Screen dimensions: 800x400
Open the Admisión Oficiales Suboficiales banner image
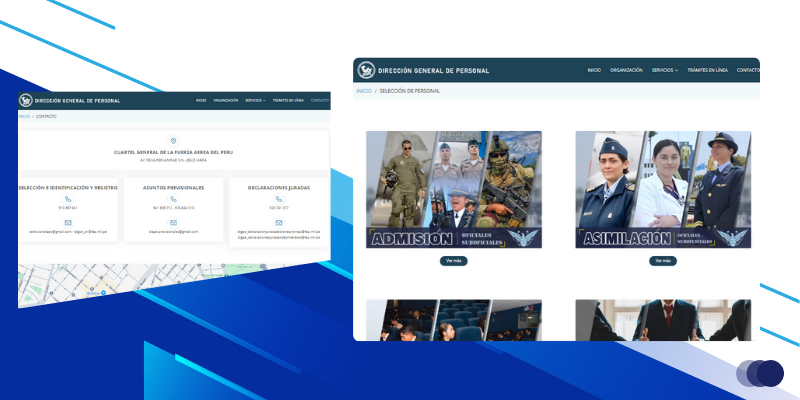tap(454, 189)
